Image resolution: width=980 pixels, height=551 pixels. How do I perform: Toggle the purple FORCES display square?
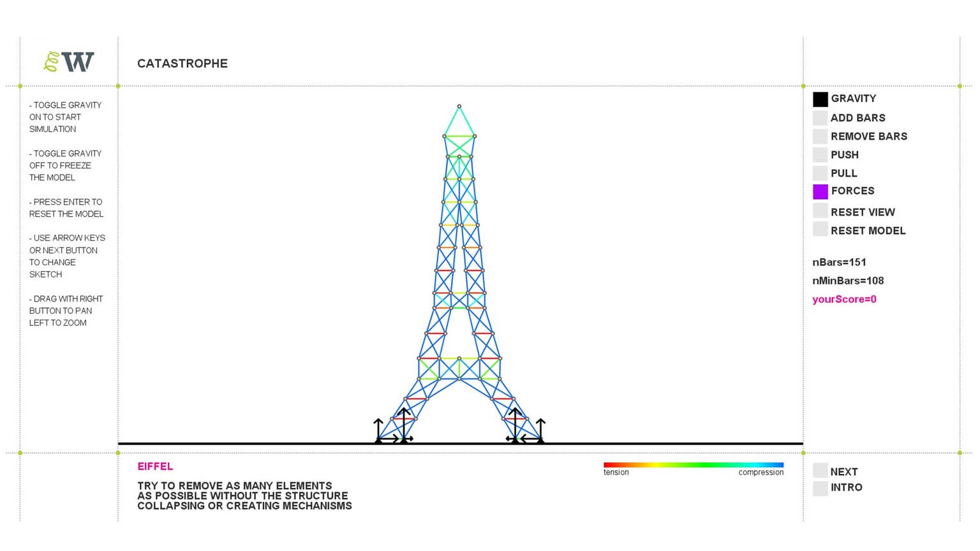820,191
